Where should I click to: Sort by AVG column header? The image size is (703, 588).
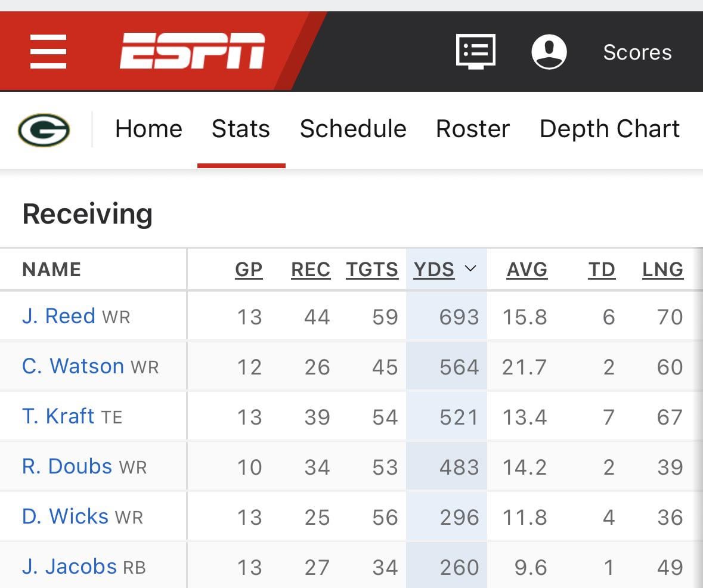(527, 269)
